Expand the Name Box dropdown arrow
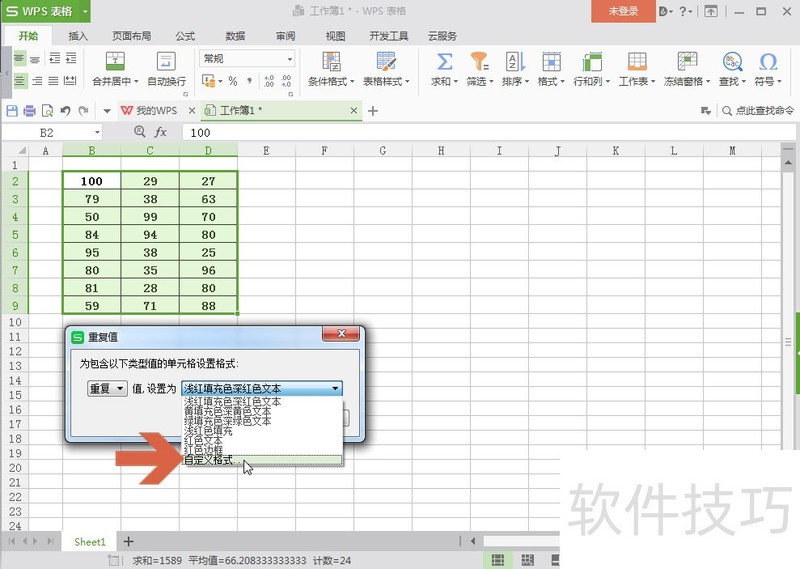This screenshot has height=569, width=800. pos(97,133)
